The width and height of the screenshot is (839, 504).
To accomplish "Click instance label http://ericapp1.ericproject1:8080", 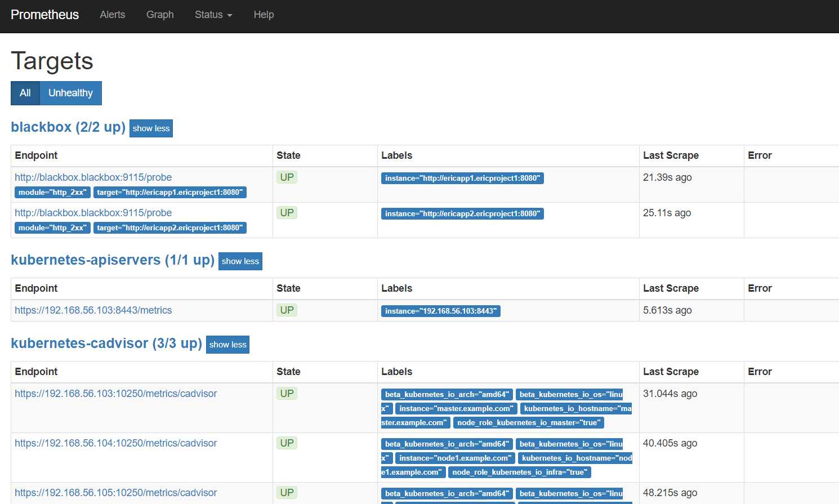I will (x=462, y=179).
